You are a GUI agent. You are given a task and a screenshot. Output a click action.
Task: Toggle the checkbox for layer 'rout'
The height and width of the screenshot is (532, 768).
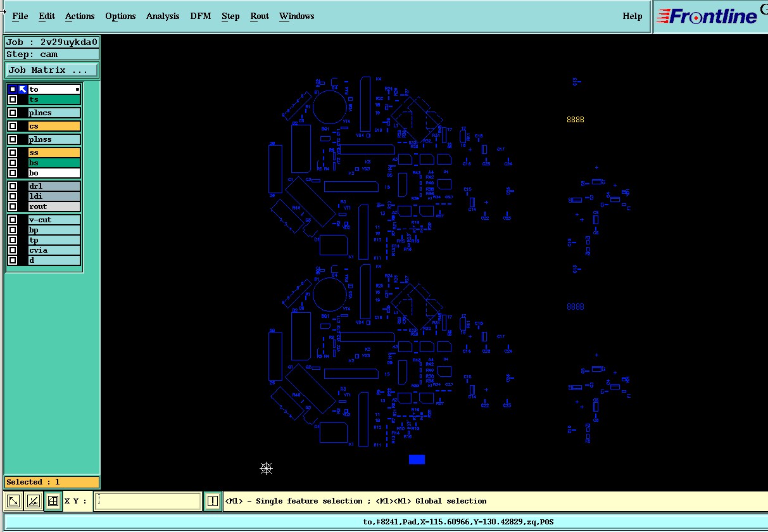point(13,206)
